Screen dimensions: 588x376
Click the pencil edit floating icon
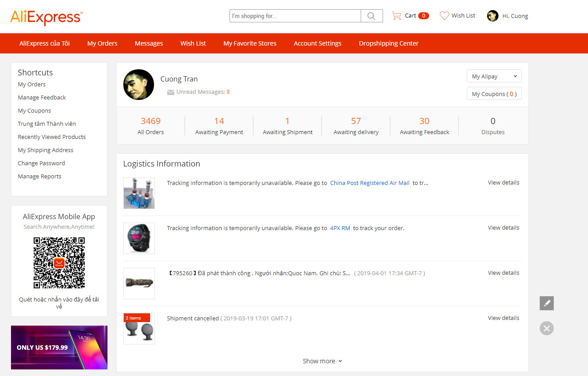click(546, 303)
